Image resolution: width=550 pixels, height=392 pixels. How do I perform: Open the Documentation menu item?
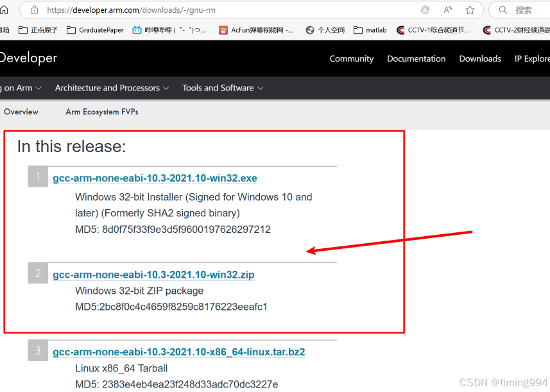tap(417, 58)
